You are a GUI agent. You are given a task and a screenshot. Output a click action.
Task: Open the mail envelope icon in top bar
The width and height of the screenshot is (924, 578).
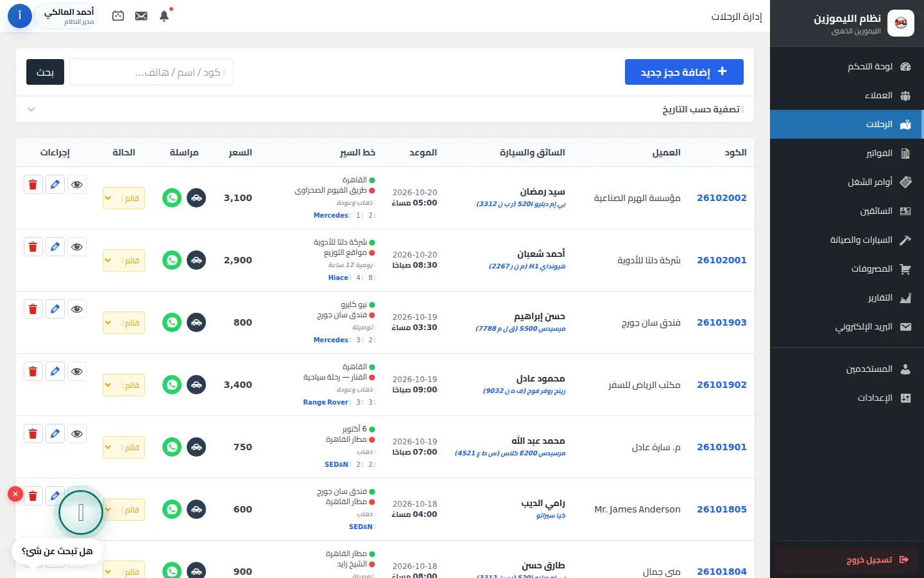point(141,16)
